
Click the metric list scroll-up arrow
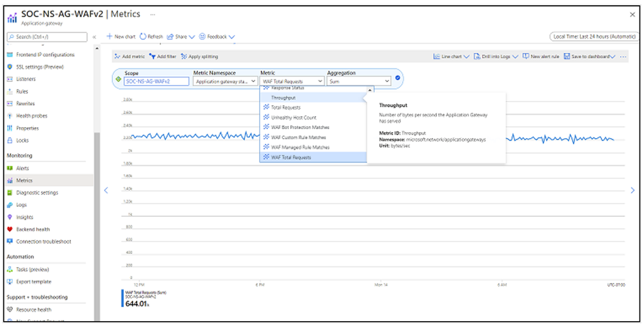point(369,90)
